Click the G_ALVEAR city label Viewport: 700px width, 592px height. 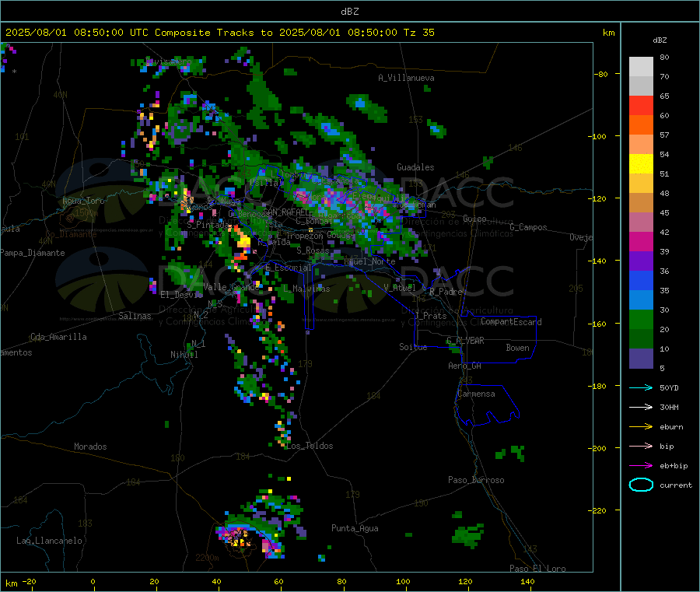pos(465,341)
